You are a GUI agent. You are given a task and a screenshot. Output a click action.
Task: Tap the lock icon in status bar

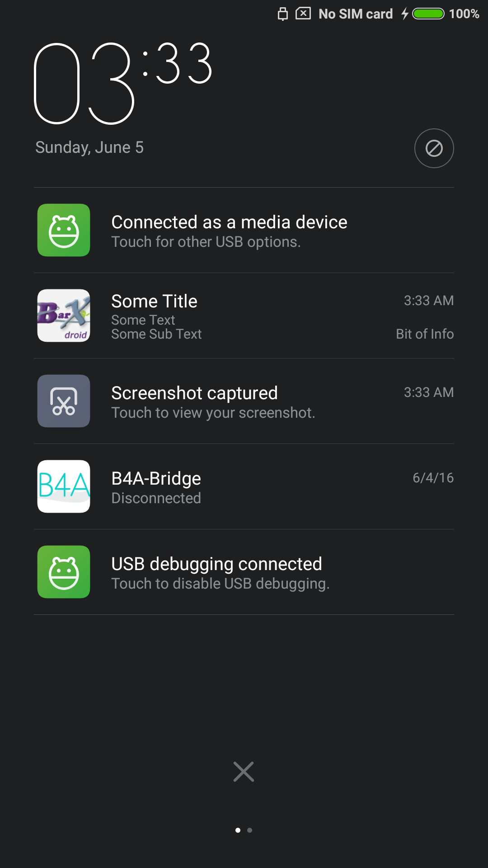pyautogui.click(x=283, y=14)
